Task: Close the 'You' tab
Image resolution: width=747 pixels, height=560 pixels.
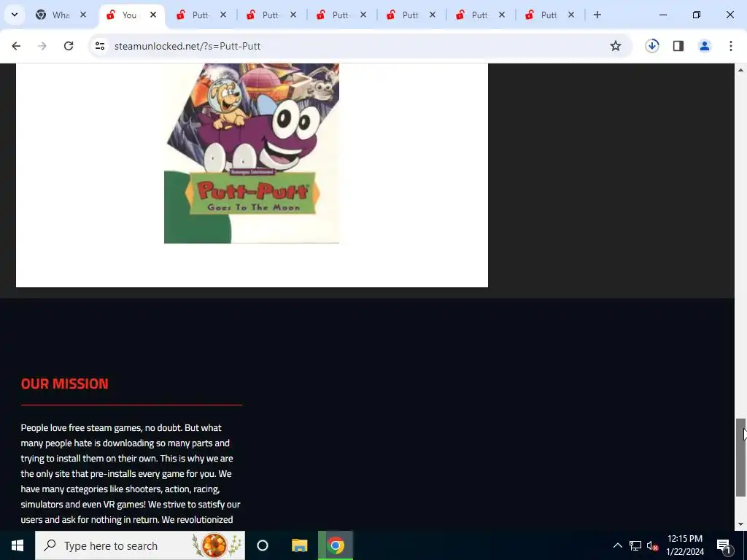Action: (x=153, y=15)
